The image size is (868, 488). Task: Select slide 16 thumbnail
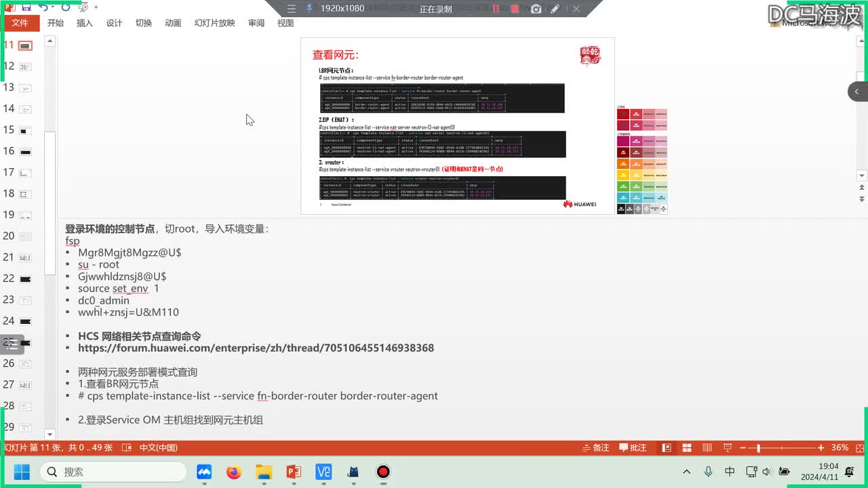point(25,151)
